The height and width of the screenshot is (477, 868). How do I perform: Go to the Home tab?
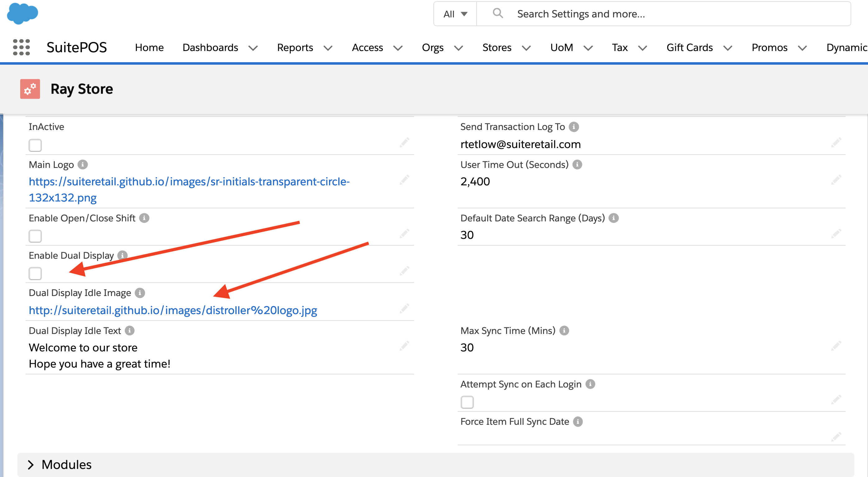click(x=149, y=48)
